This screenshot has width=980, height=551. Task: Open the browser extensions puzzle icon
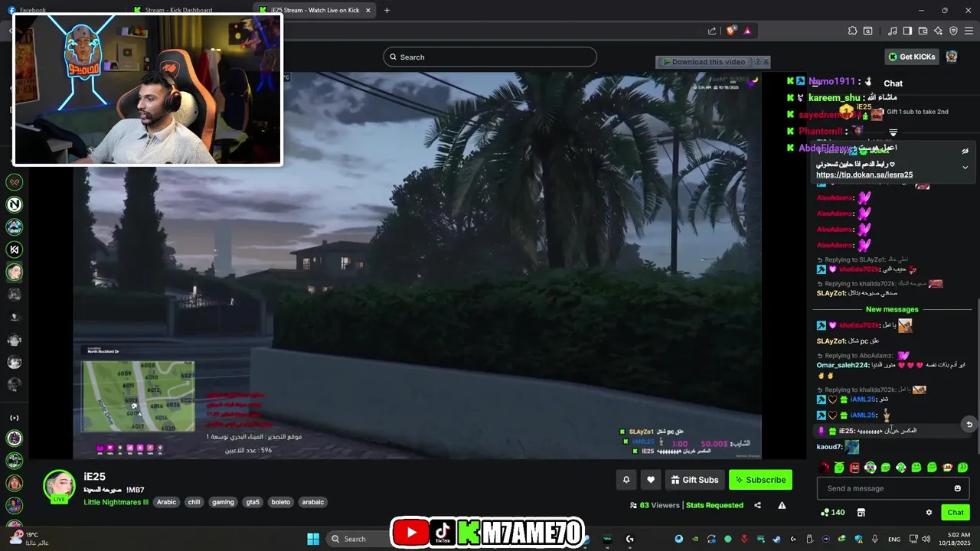click(x=852, y=31)
